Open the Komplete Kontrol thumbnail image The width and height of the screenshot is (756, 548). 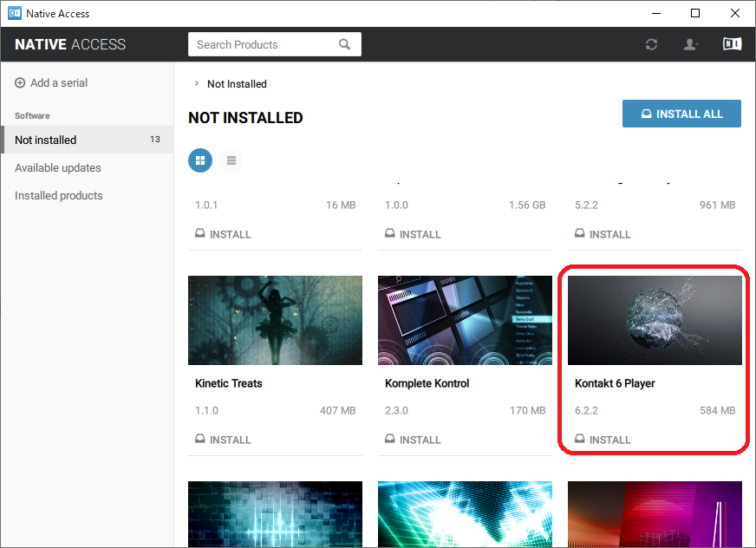pyautogui.click(x=465, y=320)
